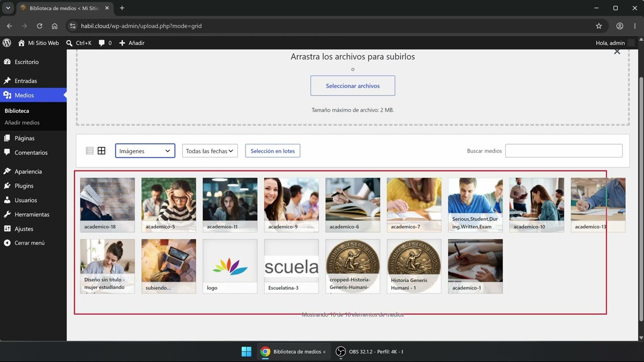This screenshot has width=644, height=362.
Task: Open Escuelatina-3 thumbnail
Action: coord(291,266)
